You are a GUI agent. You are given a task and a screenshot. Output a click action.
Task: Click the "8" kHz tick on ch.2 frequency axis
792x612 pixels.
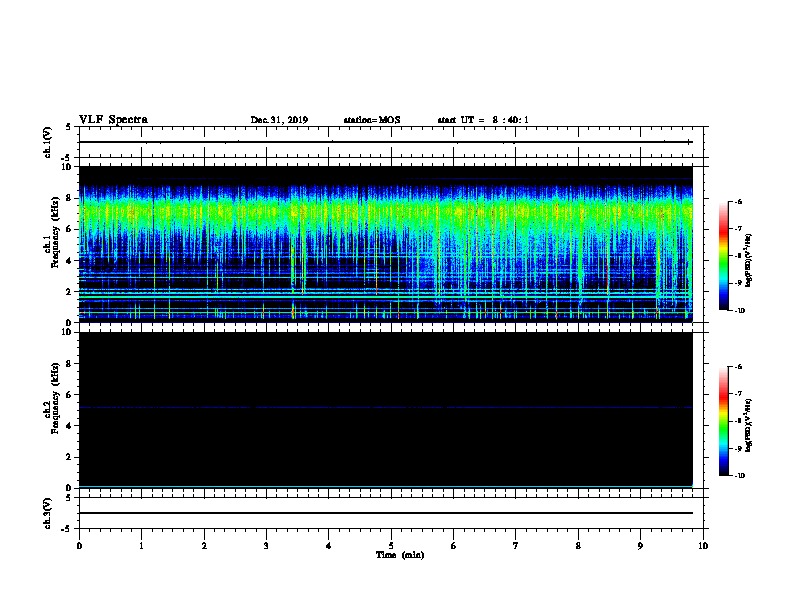[x=69, y=363]
